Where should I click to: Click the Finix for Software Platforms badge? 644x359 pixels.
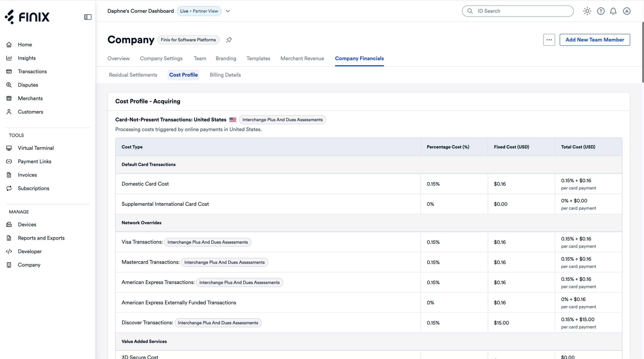coord(188,40)
